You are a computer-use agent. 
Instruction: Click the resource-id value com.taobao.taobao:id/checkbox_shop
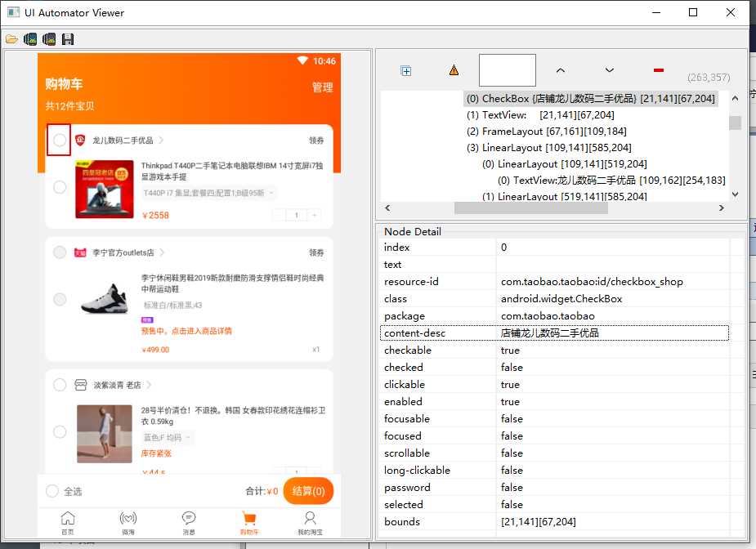(592, 282)
